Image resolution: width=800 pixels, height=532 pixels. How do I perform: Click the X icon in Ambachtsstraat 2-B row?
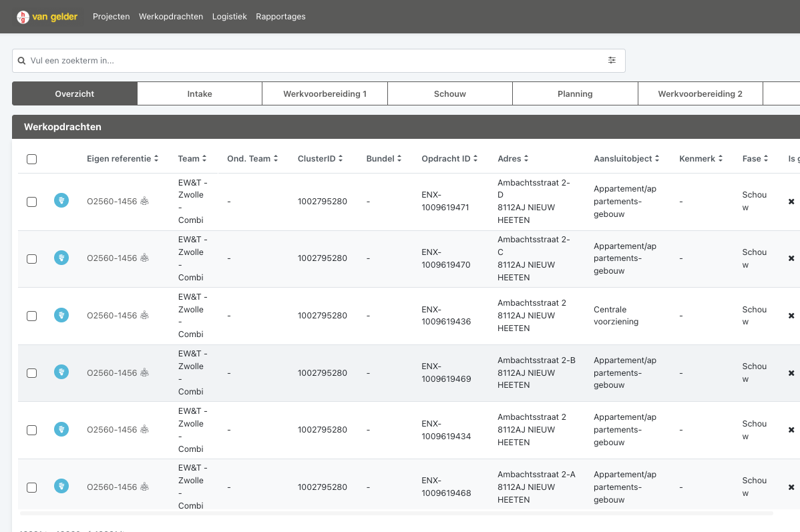tap(791, 373)
